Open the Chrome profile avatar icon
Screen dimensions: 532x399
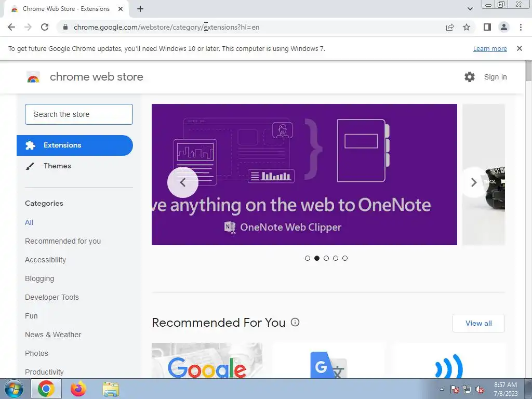coord(504,27)
